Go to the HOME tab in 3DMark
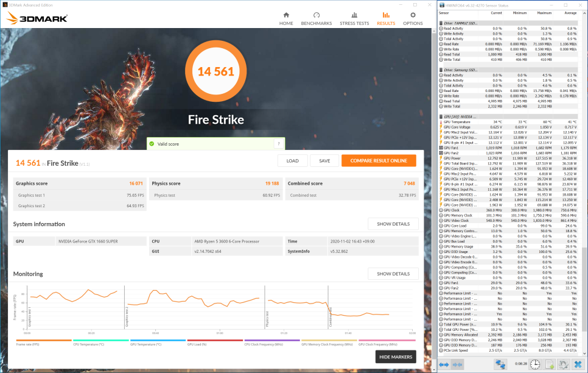 click(286, 19)
